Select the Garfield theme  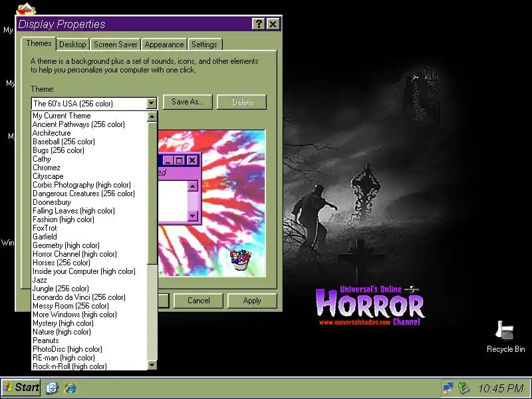(89, 237)
